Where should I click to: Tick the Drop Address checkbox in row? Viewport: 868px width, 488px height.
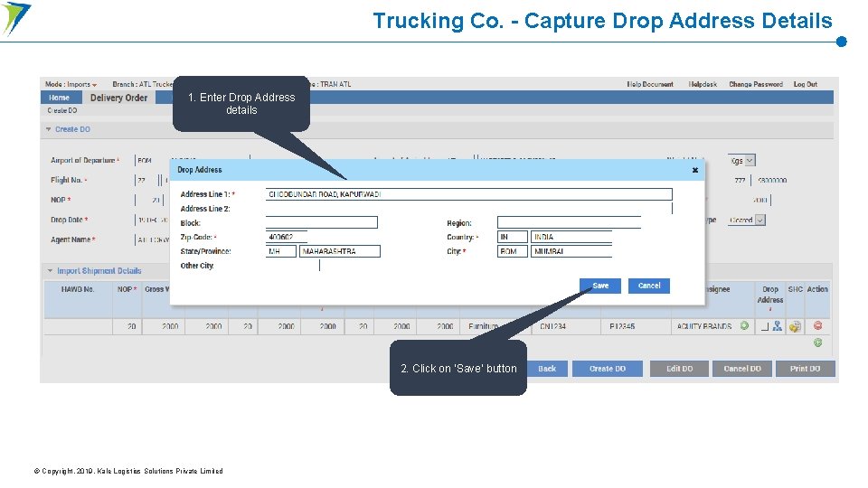point(765,326)
